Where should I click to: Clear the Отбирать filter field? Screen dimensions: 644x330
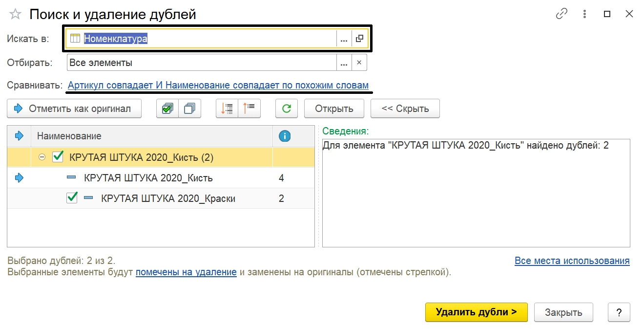359,63
